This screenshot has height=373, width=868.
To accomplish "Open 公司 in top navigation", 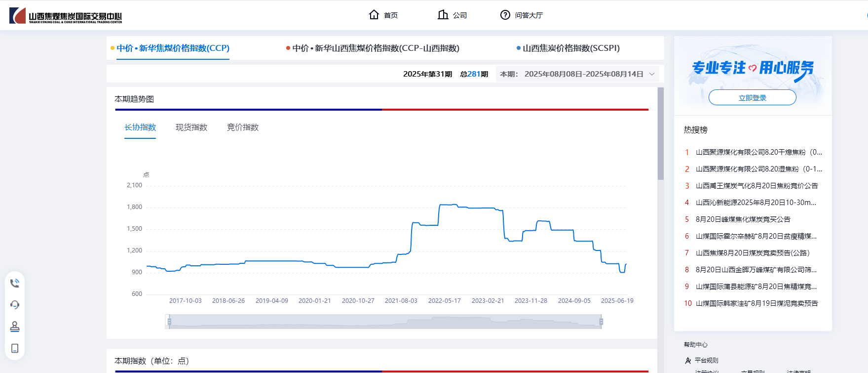I will (x=460, y=15).
